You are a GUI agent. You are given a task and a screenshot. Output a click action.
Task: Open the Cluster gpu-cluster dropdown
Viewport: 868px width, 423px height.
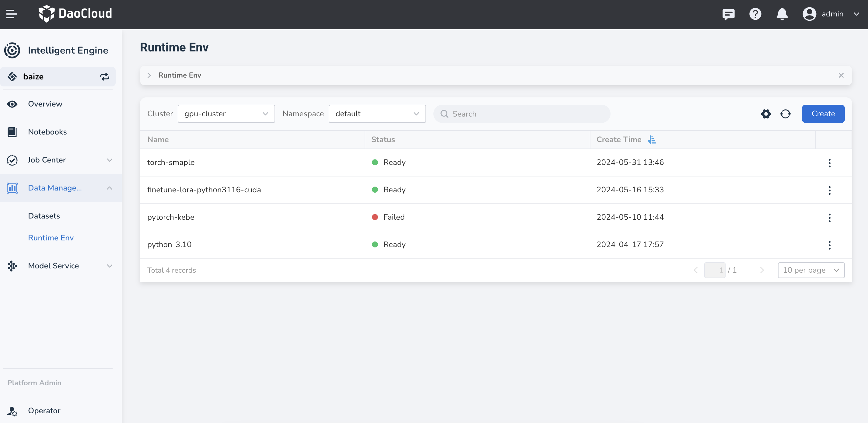pyautogui.click(x=226, y=114)
